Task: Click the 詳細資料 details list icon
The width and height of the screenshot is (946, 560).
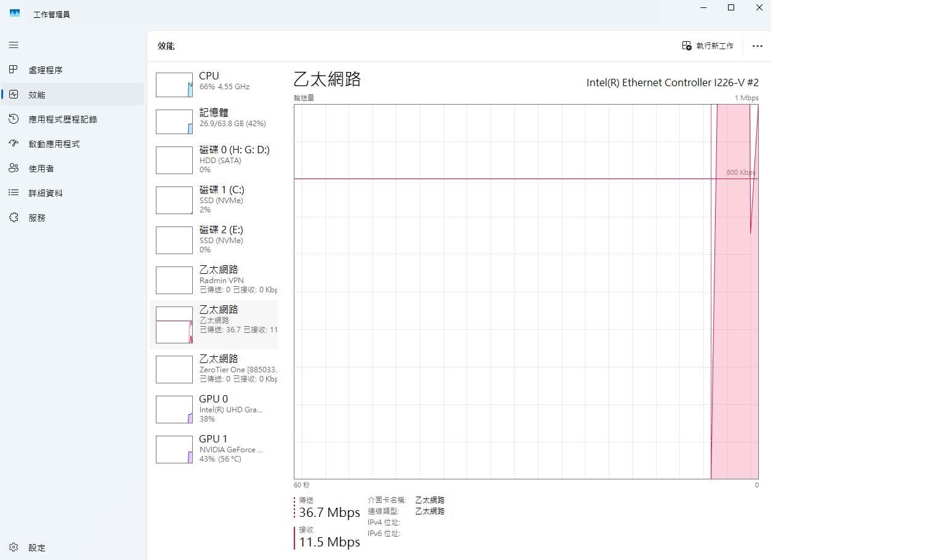Action: (14, 193)
